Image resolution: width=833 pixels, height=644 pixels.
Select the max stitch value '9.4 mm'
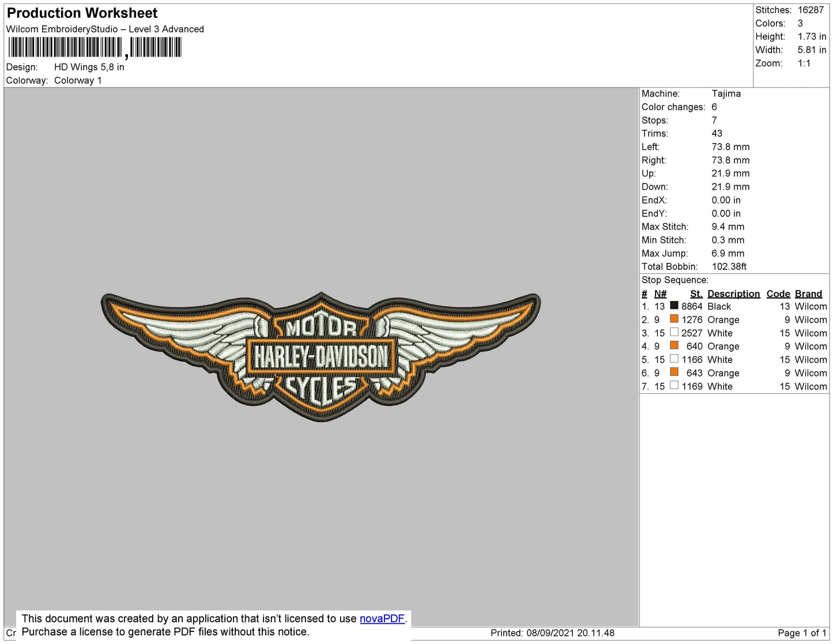pos(728,227)
